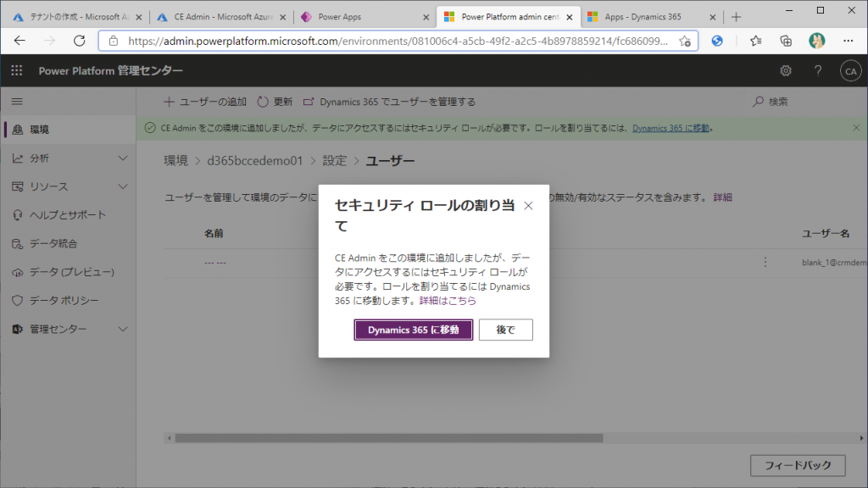Go to d365bccedemo01 in the breadcrumb

[x=254, y=161]
